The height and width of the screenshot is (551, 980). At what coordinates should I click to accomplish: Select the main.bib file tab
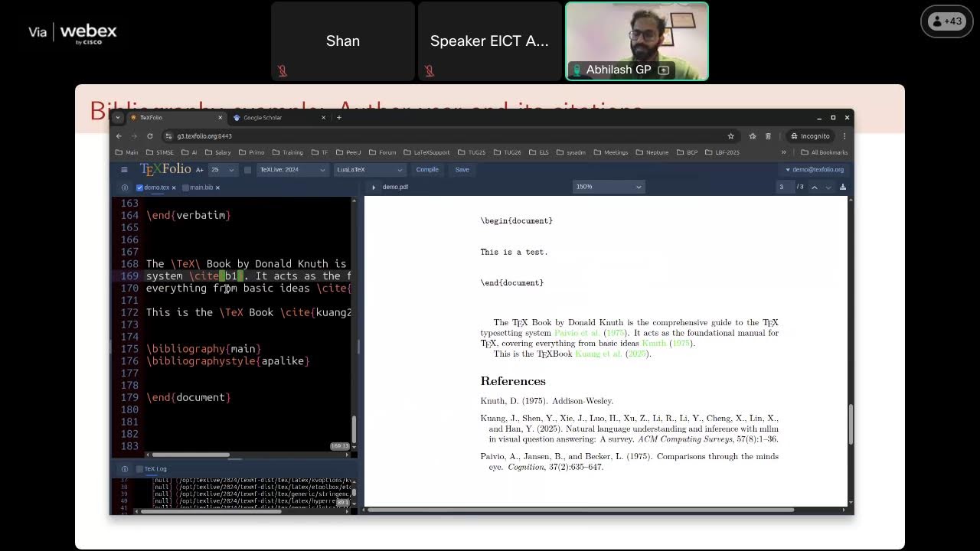click(201, 187)
